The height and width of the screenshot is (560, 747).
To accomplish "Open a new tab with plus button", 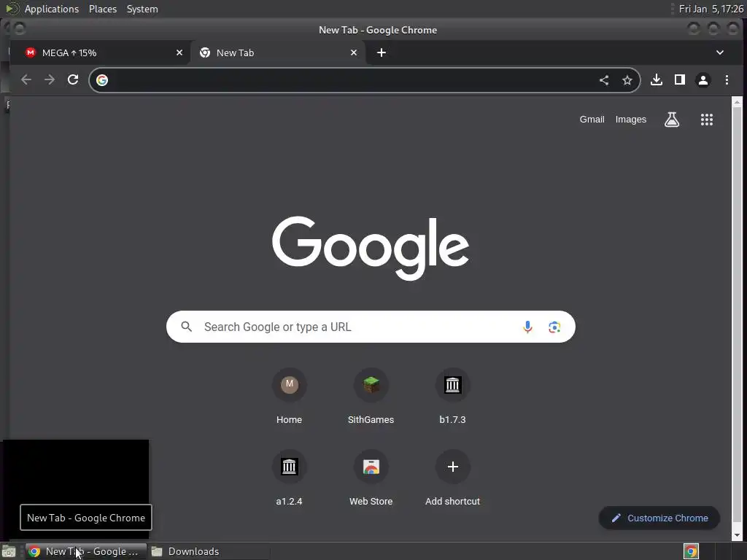I will point(382,52).
